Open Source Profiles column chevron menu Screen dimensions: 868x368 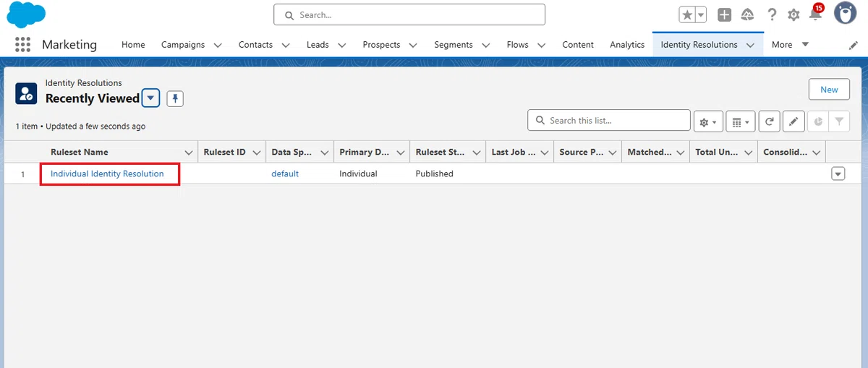[613, 153]
